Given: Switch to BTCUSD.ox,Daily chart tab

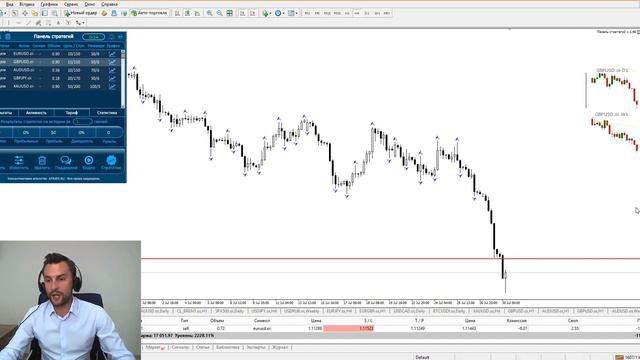Looking at the screenshot, I should pyautogui.click(x=448, y=311).
